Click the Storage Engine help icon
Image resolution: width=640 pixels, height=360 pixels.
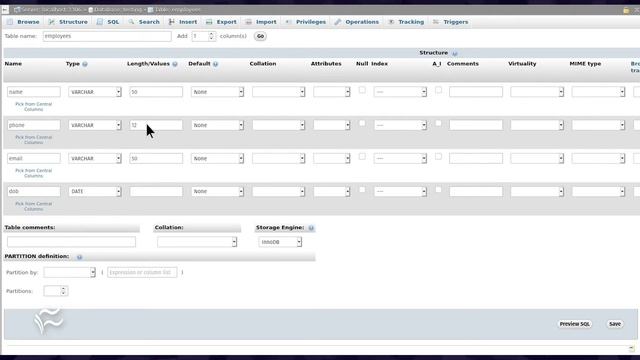coord(311,228)
